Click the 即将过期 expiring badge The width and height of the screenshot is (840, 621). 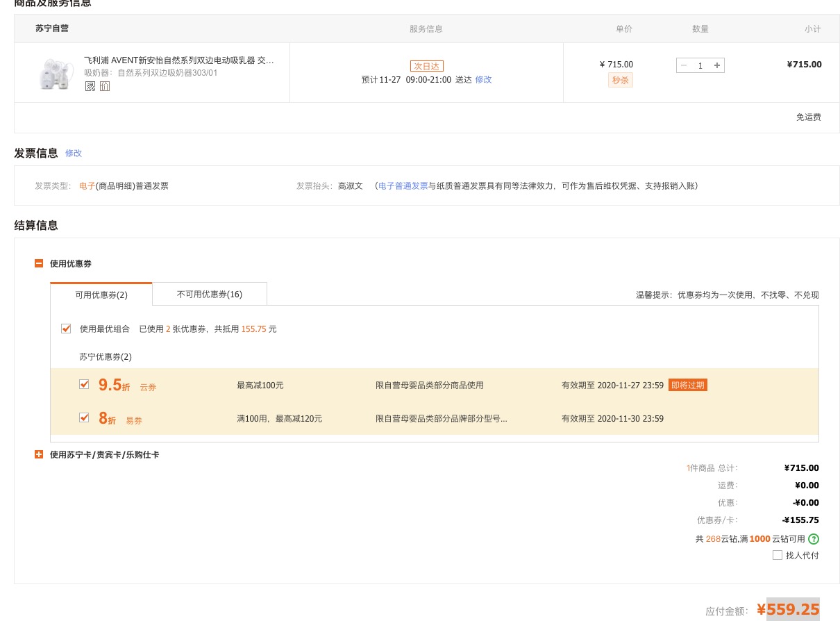pos(688,385)
